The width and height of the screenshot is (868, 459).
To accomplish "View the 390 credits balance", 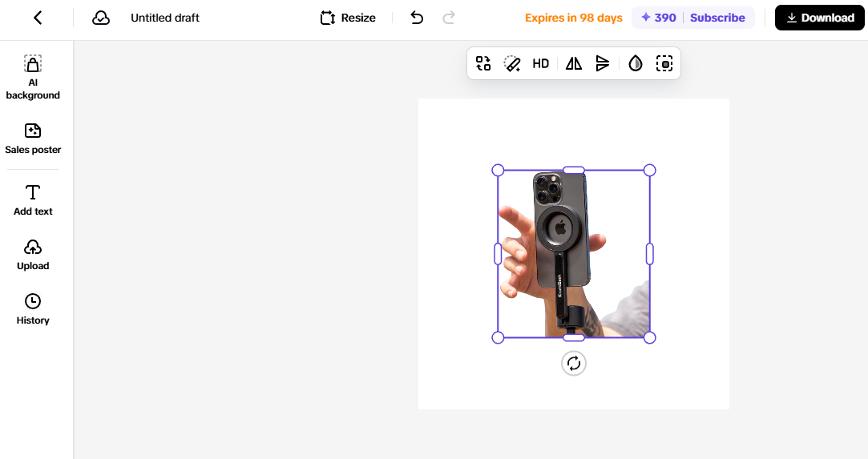I will (659, 18).
